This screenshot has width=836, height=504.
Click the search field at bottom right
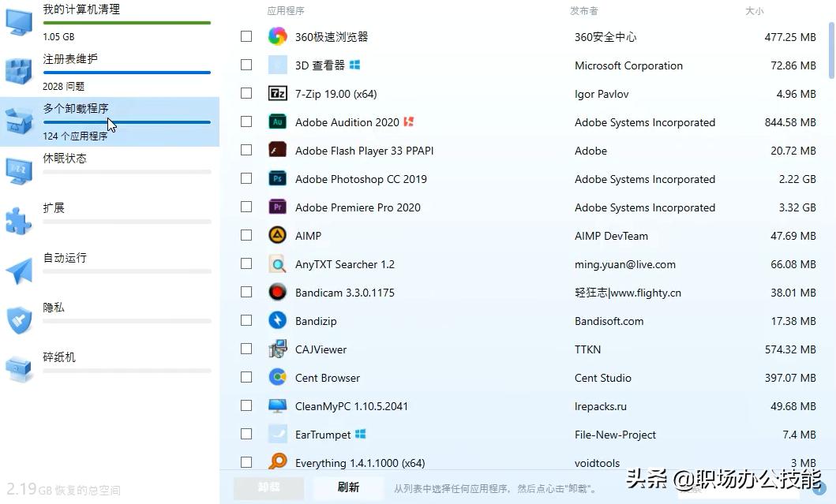[x=738, y=488]
